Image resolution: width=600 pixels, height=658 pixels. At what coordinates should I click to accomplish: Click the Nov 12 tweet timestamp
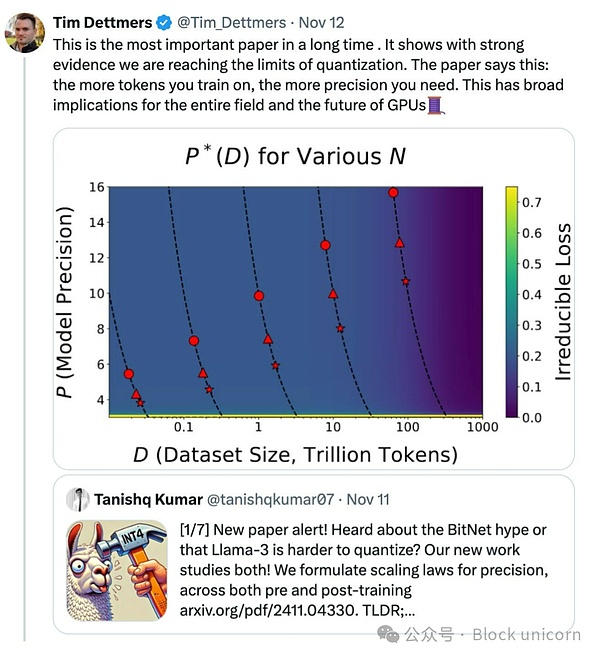point(320,22)
